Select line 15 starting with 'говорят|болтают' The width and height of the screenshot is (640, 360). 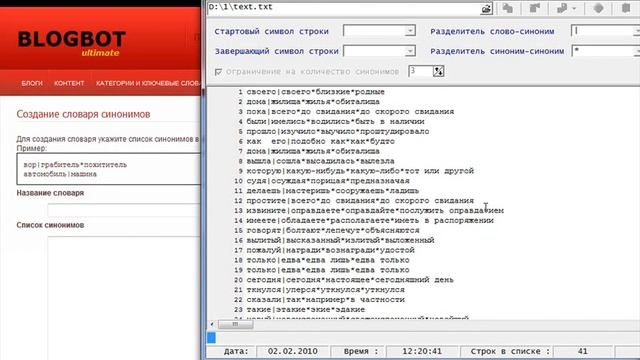[x=333, y=230]
